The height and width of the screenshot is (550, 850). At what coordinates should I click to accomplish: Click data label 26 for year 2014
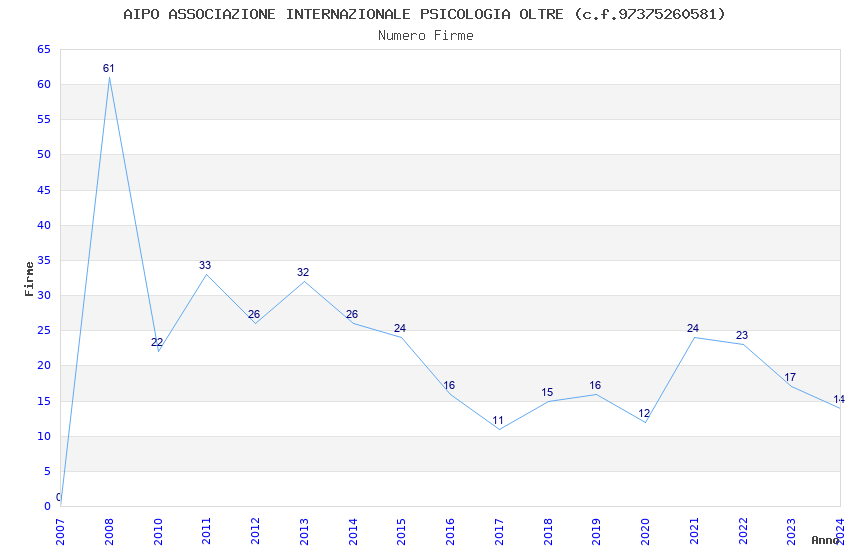[x=352, y=314]
